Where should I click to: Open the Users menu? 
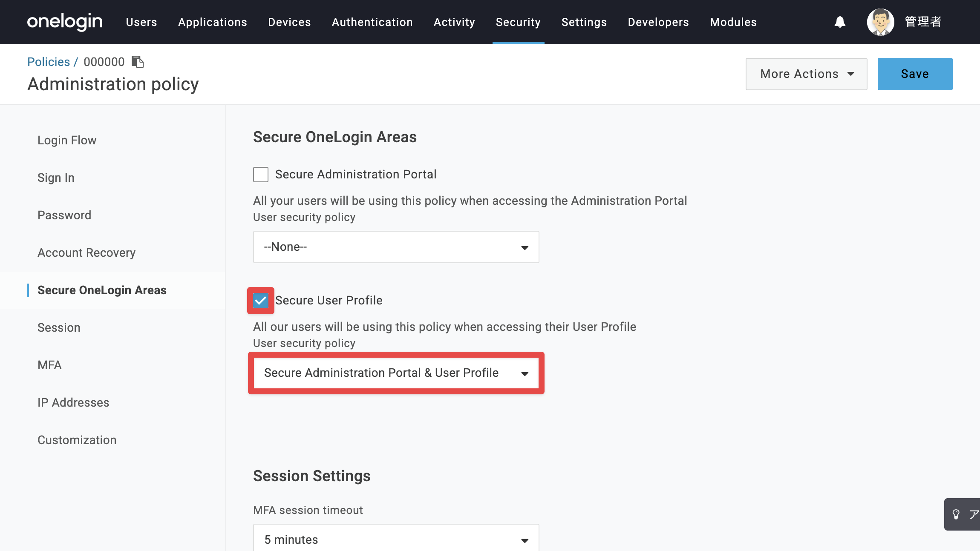(141, 22)
